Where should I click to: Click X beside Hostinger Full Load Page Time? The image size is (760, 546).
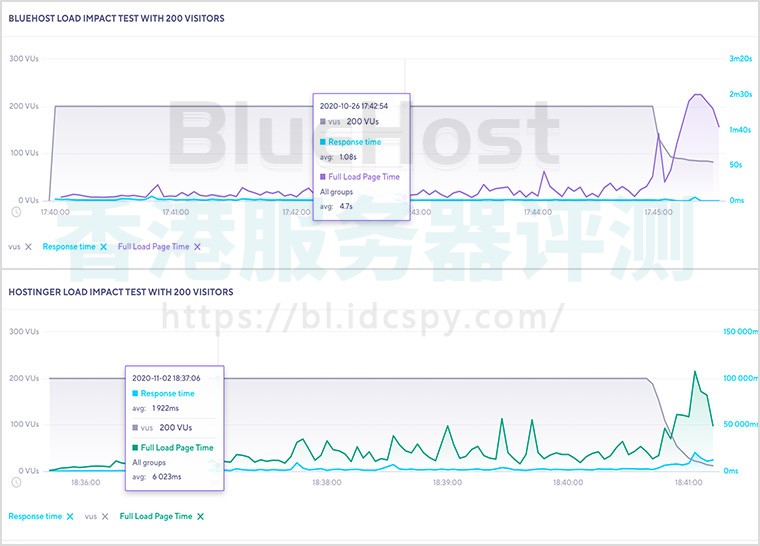pyautogui.click(x=200, y=516)
